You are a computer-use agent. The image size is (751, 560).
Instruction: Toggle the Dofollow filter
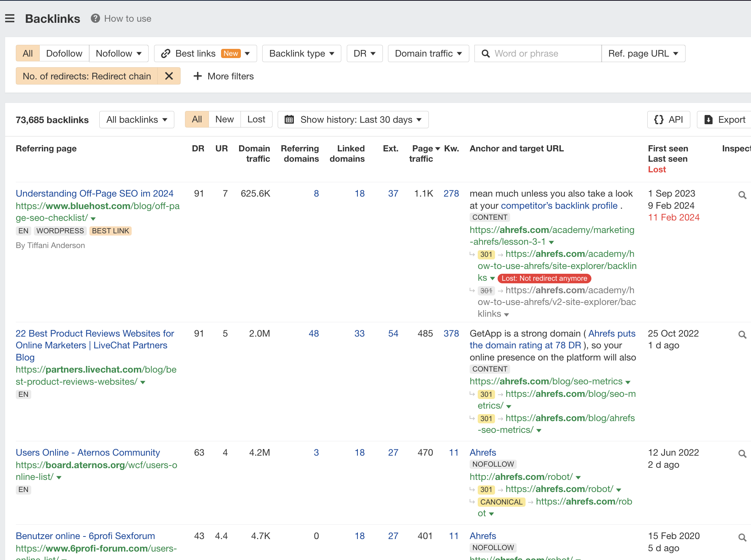click(64, 53)
